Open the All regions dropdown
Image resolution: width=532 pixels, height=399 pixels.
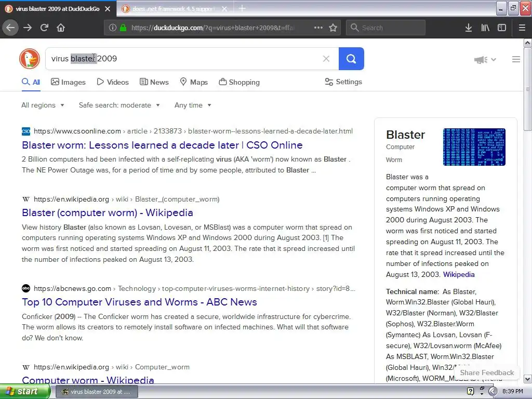43,105
